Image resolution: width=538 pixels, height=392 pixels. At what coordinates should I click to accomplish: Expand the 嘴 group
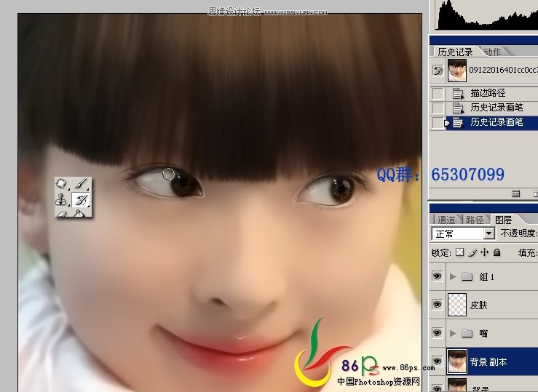click(453, 332)
